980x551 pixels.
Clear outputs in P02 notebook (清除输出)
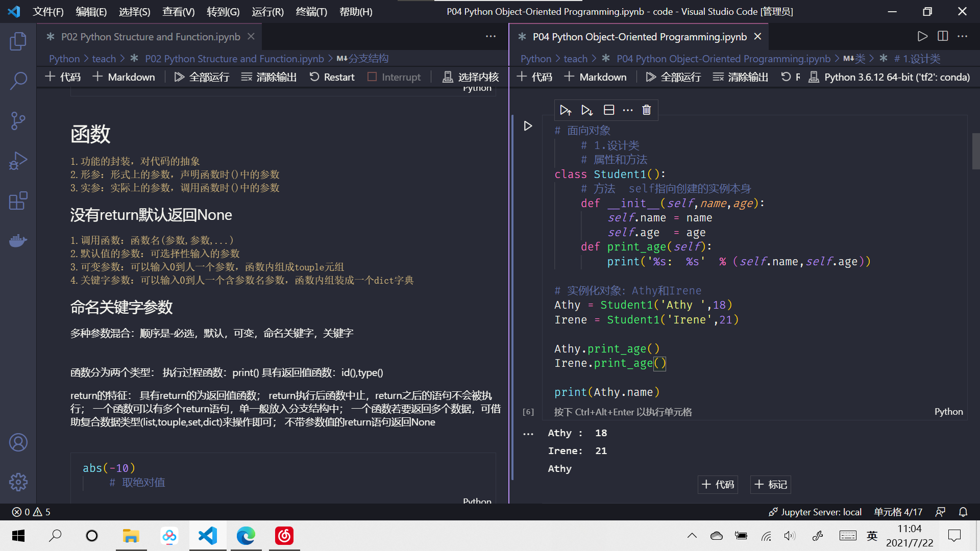(x=268, y=77)
